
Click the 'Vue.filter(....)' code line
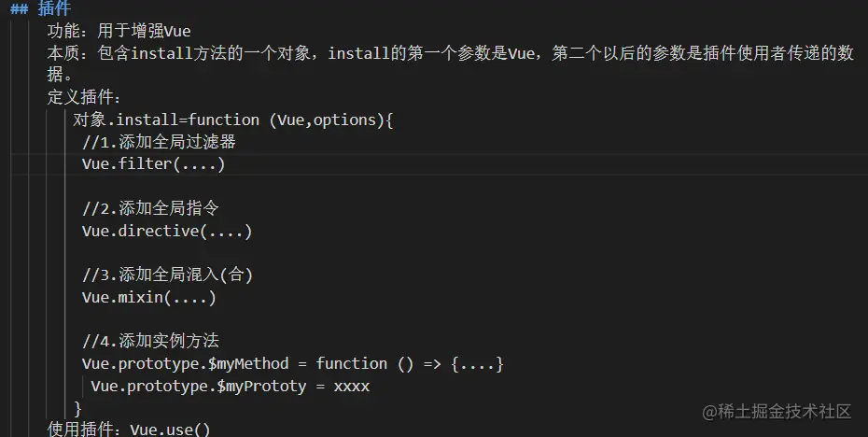coord(153,164)
